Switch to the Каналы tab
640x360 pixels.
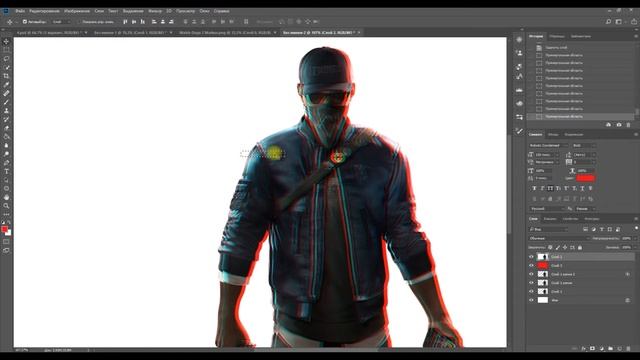tap(549, 219)
